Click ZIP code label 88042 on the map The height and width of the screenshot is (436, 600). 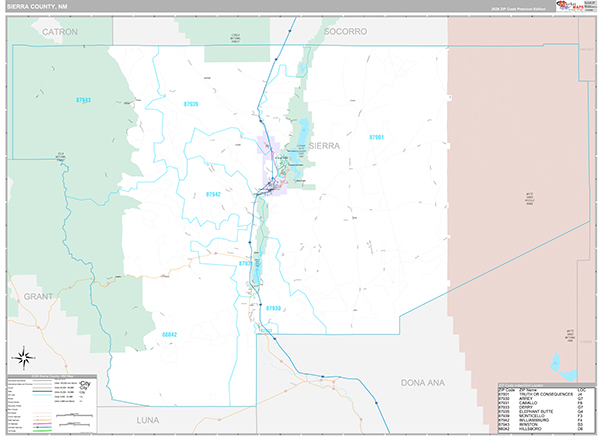[x=170, y=335]
